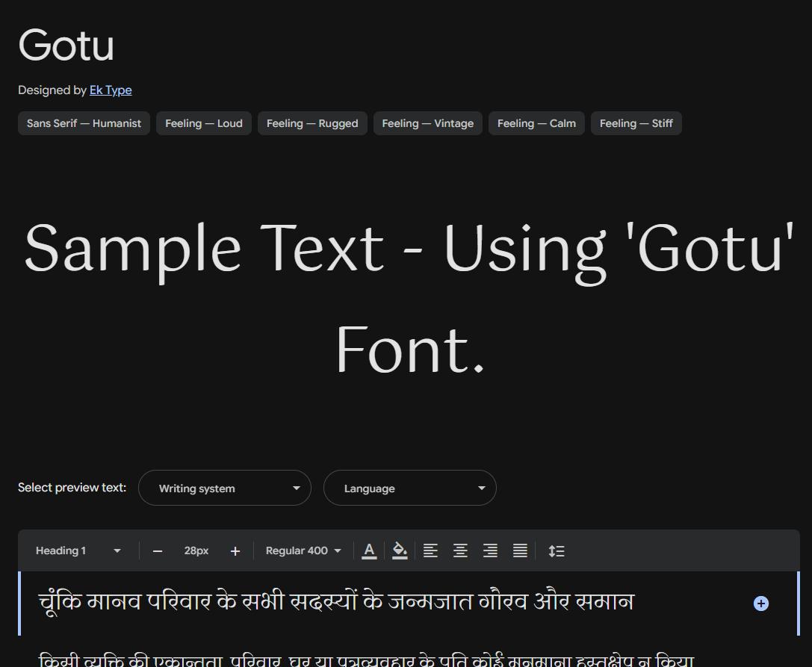Screen dimensions: 812x667
Task: Select the Feeling — Rugged tag
Action: coord(312,123)
